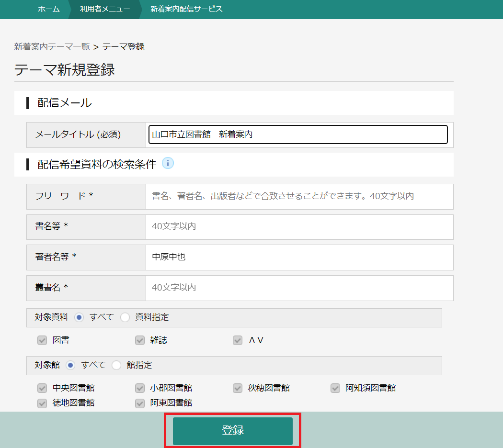Toggle the ＡＶ checkbox
Image resolution: width=503 pixels, height=448 pixels.
[238, 340]
